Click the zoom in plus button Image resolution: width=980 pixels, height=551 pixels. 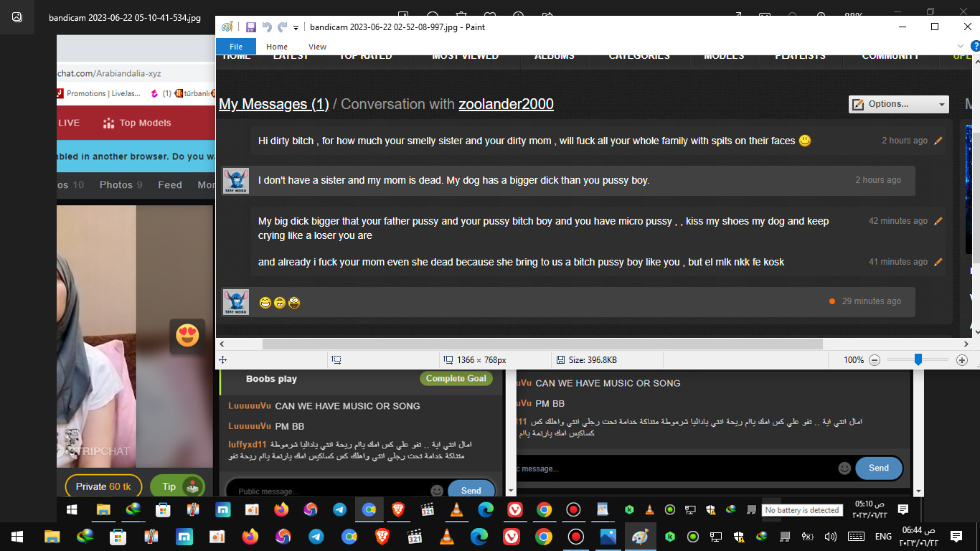(962, 360)
